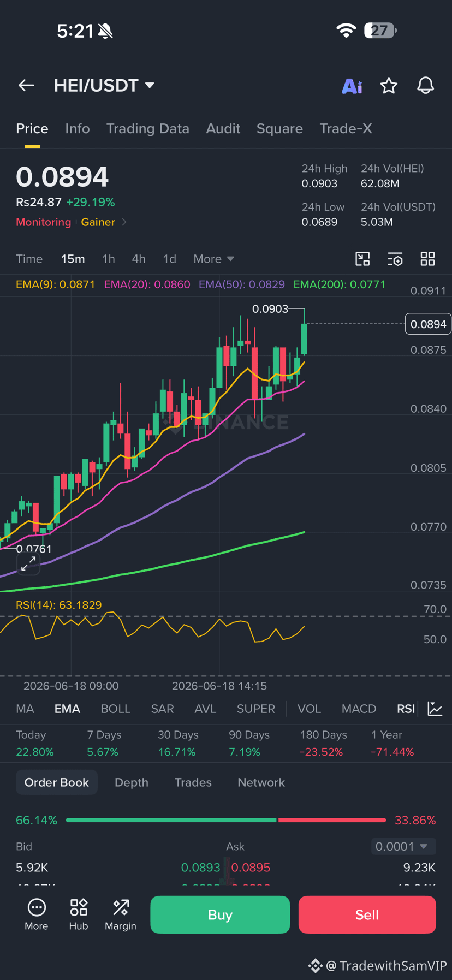Expand the Monitoring Gainer tag chevron
452x980 pixels.
point(124,222)
